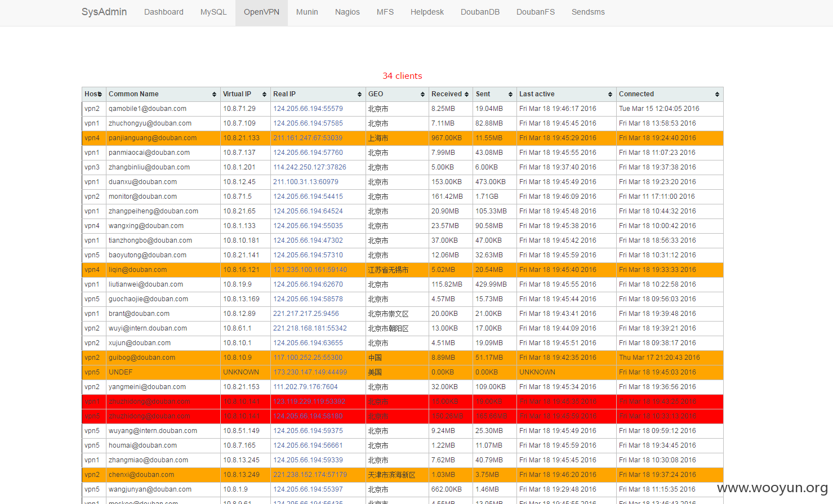Go to DoubanDB in the navbar
This screenshot has width=833, height=504.
click(x=480, y=12)
